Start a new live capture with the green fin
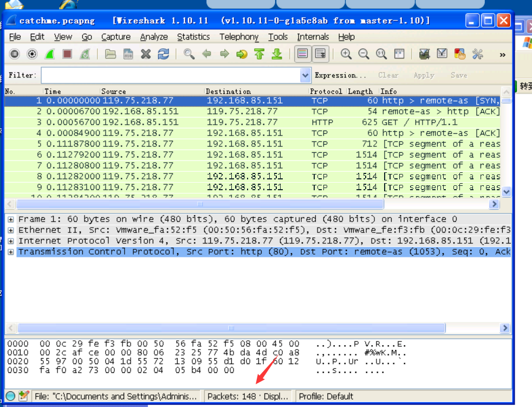 point(49,54)
